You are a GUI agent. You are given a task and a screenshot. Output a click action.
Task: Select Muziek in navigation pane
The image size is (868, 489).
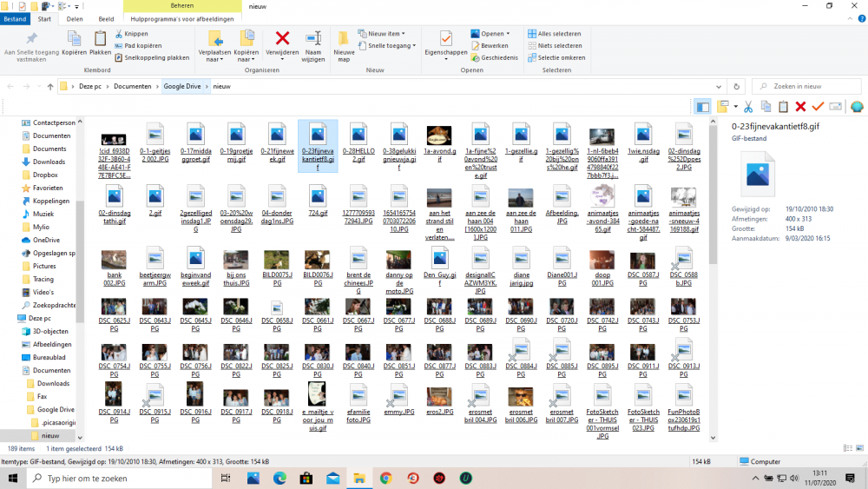[x=43, y=215]
